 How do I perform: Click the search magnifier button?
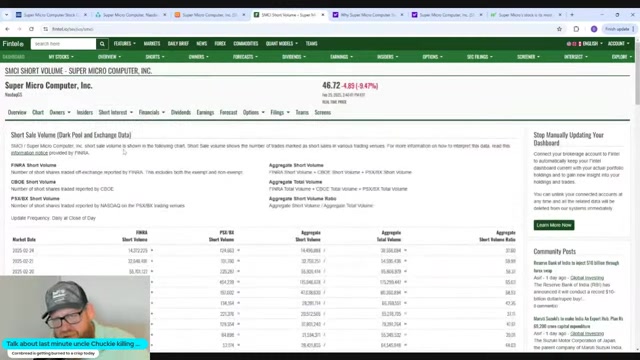click(102, 44)
